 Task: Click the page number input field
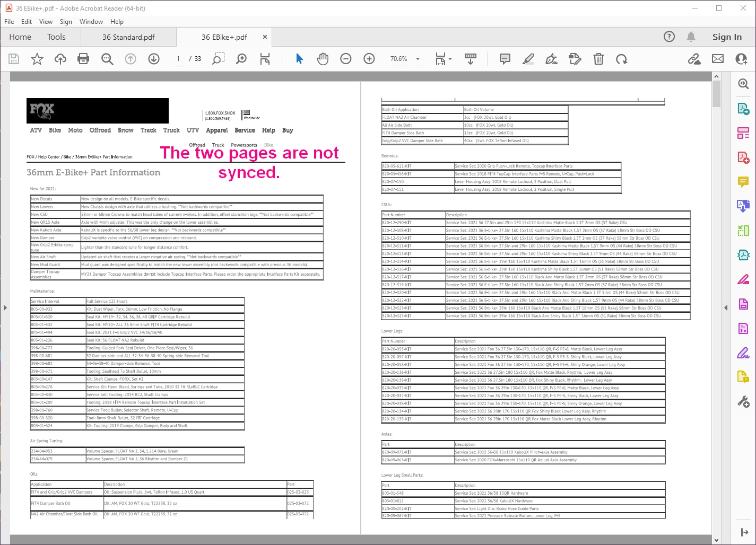178,59
